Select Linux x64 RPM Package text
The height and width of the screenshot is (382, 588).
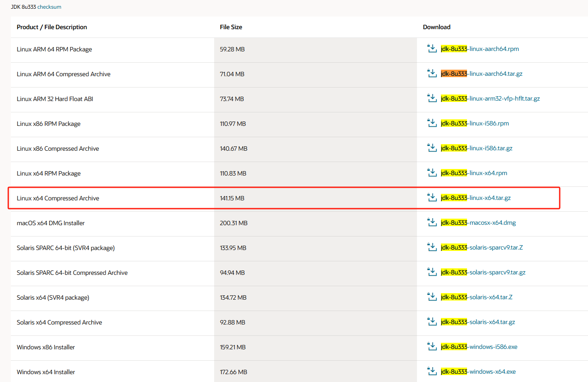49,173
